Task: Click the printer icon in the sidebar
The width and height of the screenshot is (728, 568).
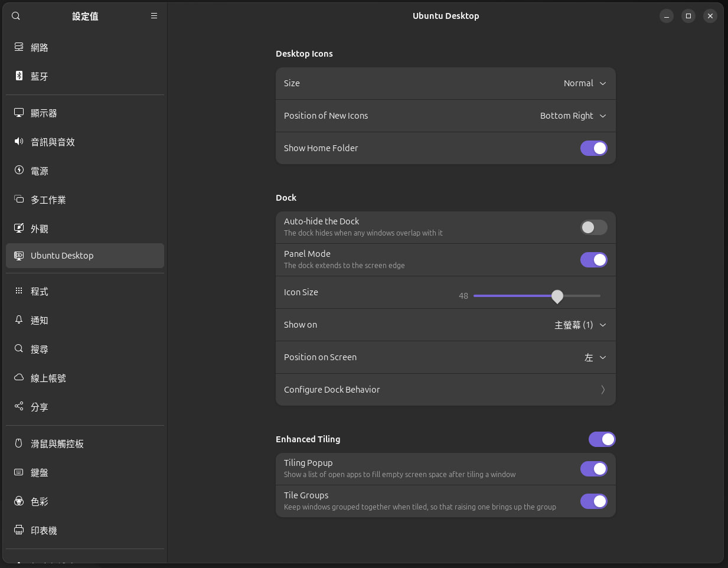Action: 19,530
